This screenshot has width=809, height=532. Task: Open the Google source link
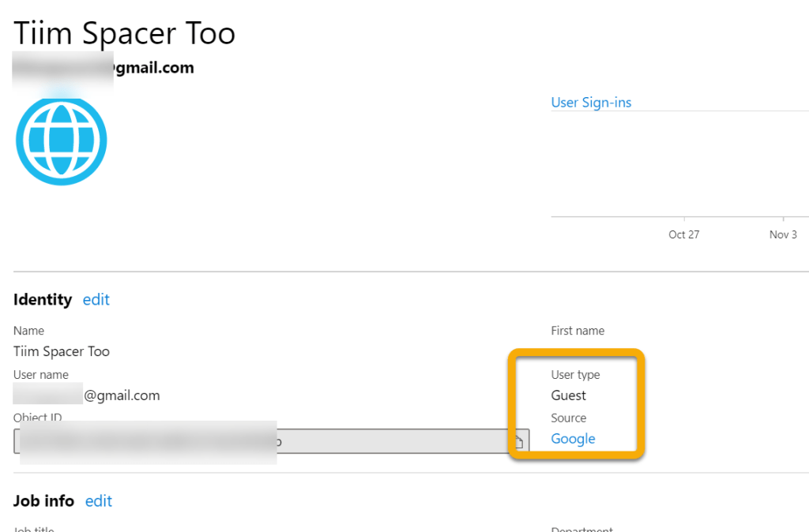pyautogui.click(x=573, y=439)
